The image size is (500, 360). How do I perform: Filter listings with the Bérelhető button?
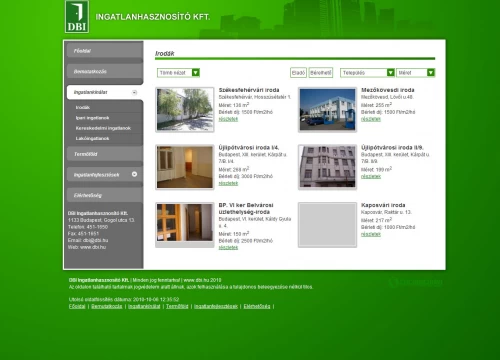[x=321, y=73]
